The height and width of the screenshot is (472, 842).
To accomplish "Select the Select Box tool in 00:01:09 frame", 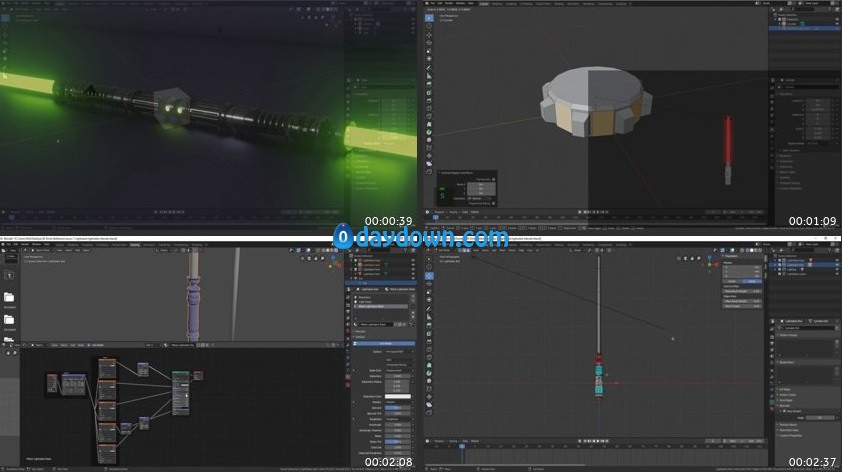I will point(429,18).
